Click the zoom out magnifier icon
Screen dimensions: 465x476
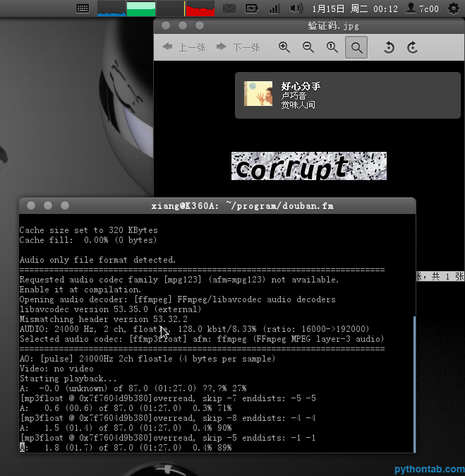(308, 47)
